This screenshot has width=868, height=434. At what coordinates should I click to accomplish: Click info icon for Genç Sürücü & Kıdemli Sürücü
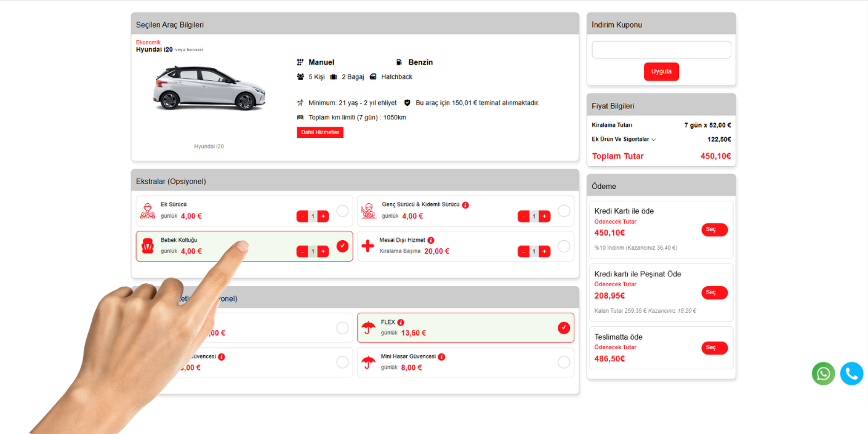(465, 205)
